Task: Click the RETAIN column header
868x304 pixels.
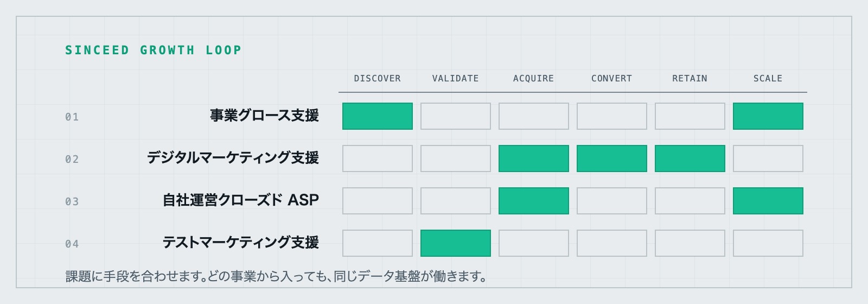Action: pyautogui.click(x=690, y=78)
